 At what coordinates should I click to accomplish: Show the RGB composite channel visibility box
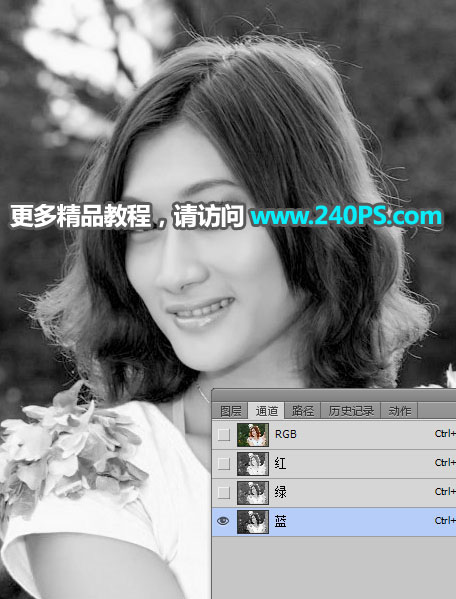[x=224, y=434]
